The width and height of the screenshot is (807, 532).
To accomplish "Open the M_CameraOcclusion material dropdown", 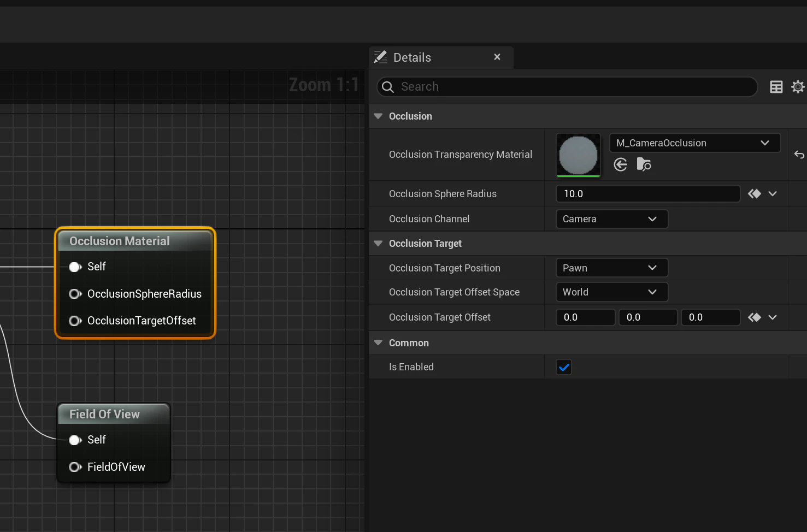I will [x=695, y=143].
